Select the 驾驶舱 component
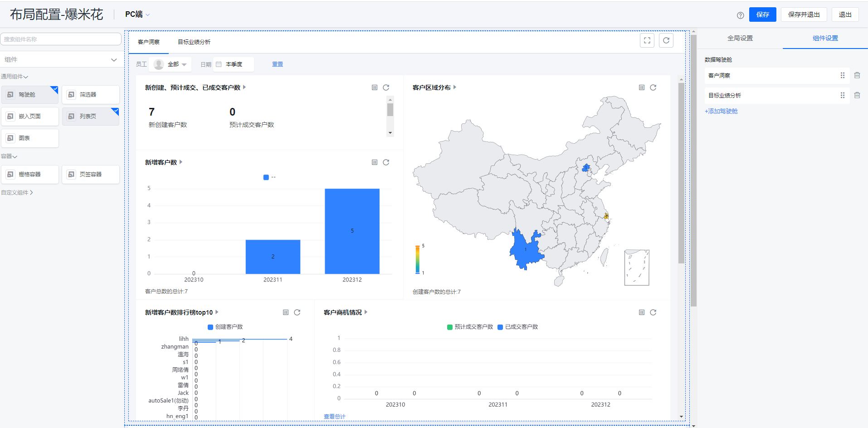Image resolution: width=868 pixels, height=428 pixels. click(x=30, y=95)
